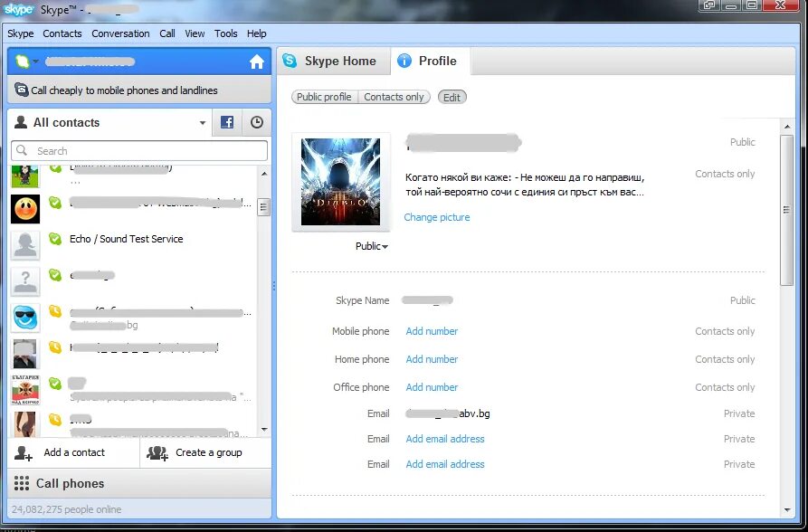
Task: Open the View menu
Action: click(195, 33)
